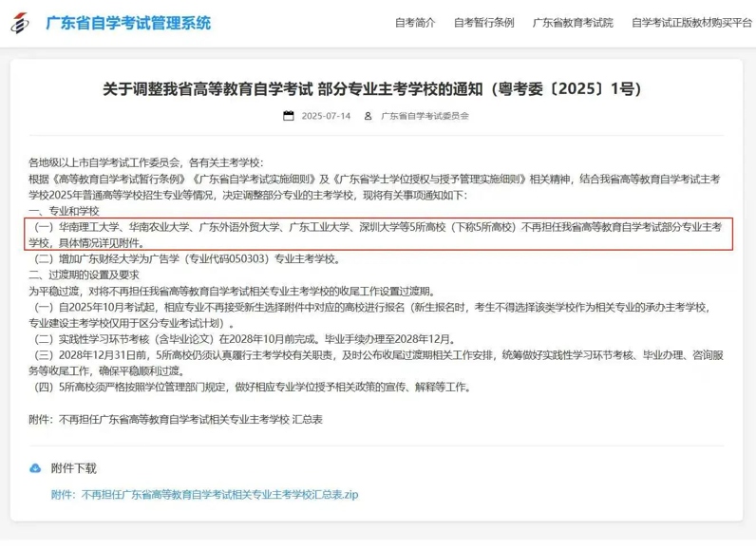Download the attachment zip file link
Image resolution: width=756 pixels, height=550 pixels.
coord(204,495)
